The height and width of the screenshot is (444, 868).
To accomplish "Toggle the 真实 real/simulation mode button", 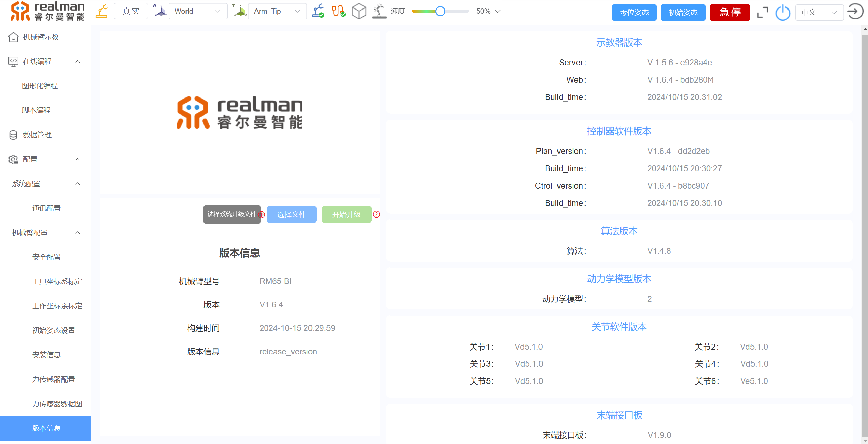I will click(131, 11).
